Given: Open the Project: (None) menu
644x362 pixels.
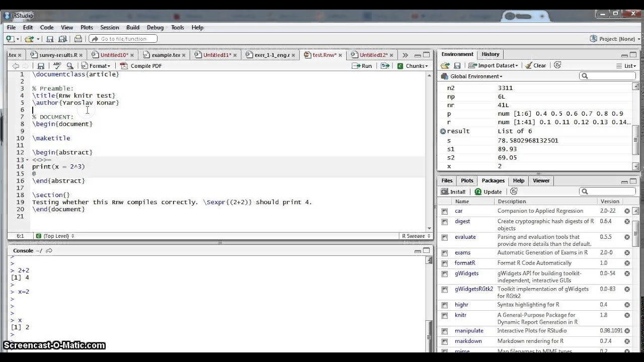Looking at the screenshot, I should point(614,39).
